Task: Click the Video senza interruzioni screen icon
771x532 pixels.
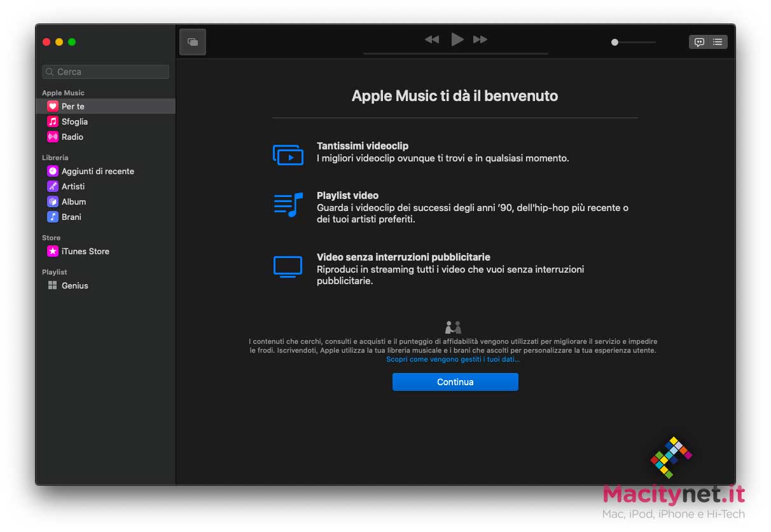Action: (x=288, y=267)
